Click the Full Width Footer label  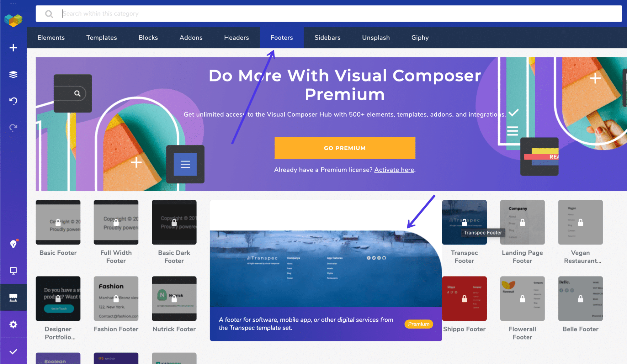point(116,257)
